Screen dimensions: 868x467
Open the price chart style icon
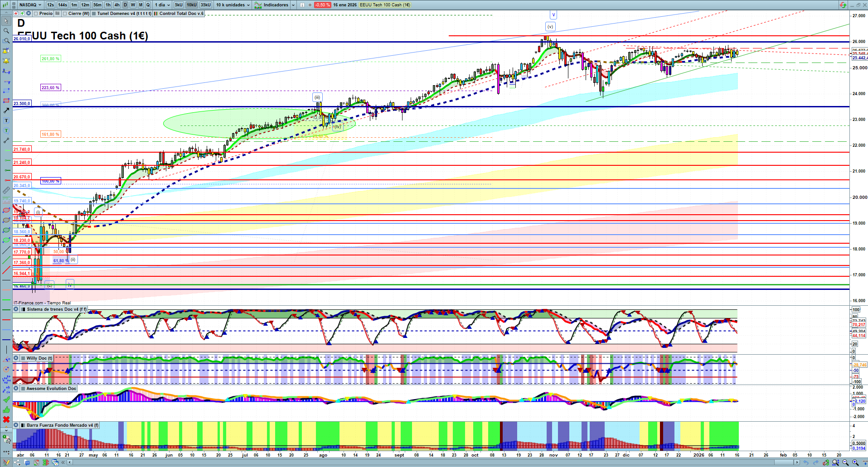(x=5, y=5)
